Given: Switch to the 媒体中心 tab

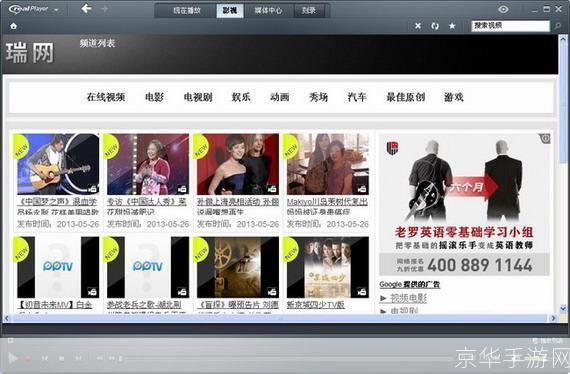Looking at the screenshot, I should click(x=268, y=11).
